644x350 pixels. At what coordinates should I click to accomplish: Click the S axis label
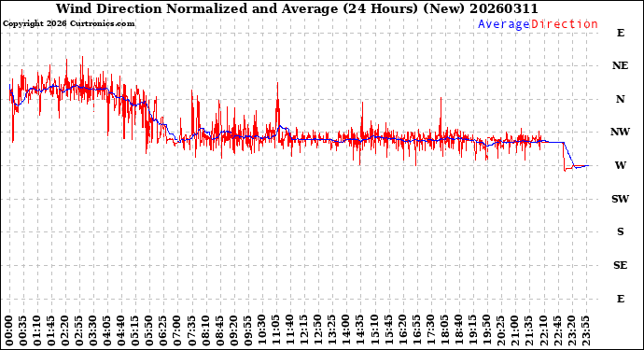pyautogui.click(x=620, y=231)
